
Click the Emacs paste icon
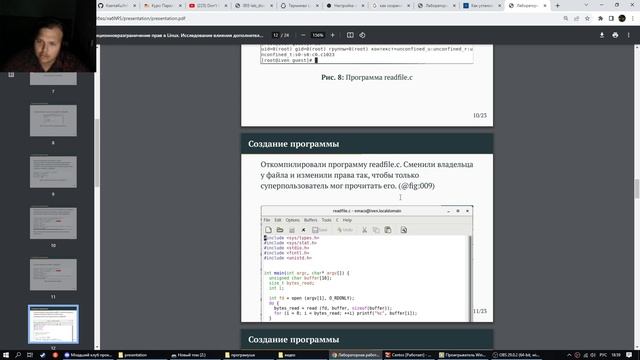[x=388, y=230]
